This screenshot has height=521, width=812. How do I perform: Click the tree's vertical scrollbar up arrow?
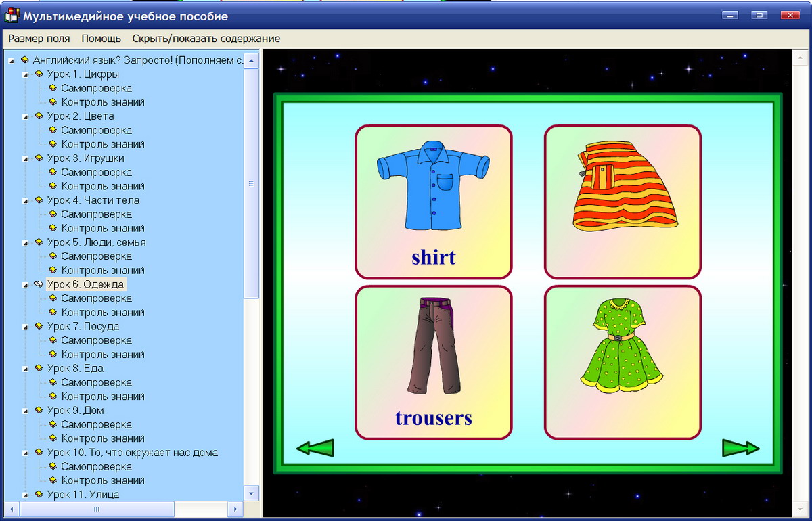pyautogui.click(x=251, y=60)
